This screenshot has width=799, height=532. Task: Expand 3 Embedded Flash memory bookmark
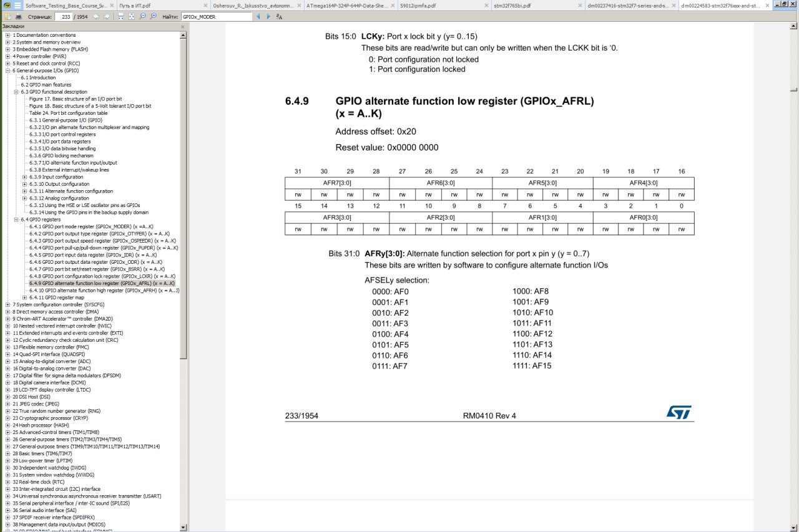pos(7,49)
